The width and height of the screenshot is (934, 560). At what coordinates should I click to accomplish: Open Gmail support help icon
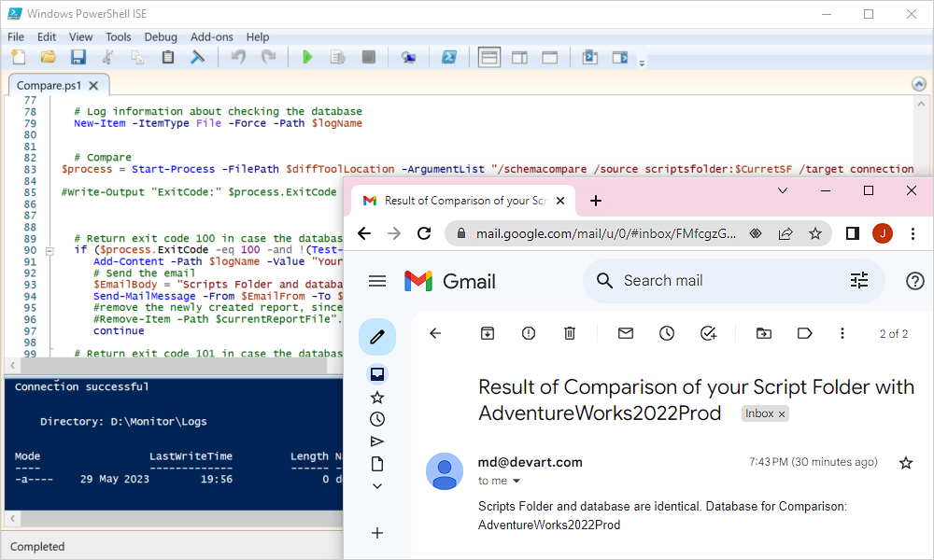point(914,281)
